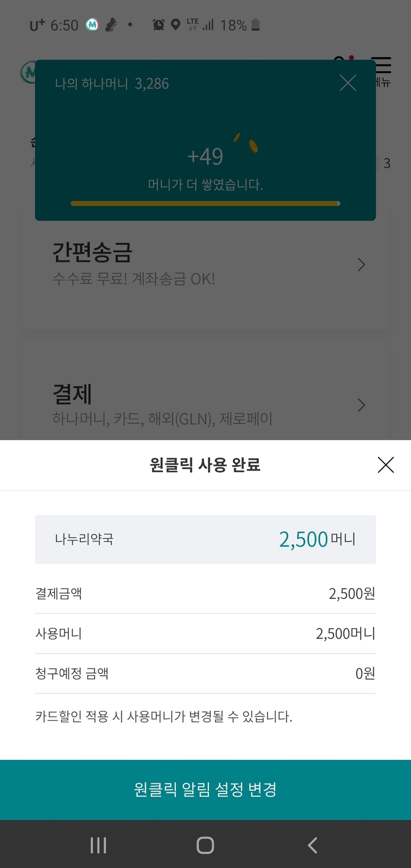Tap the Android home button
This screenshot has height=868, width=411.
pos(205,845)
